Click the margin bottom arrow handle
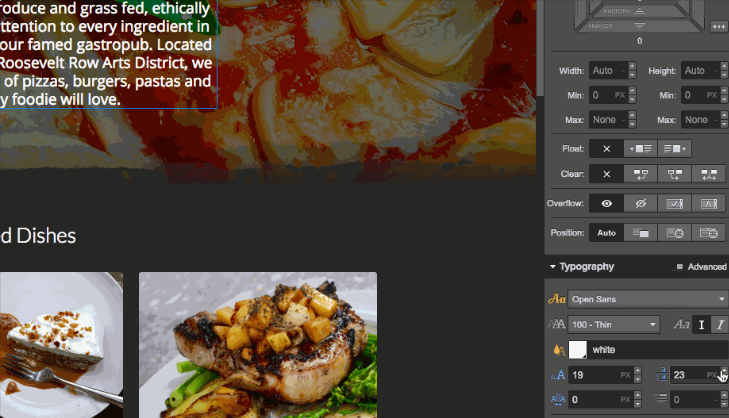Screen dimensions: 729x418 coord(640,26)
